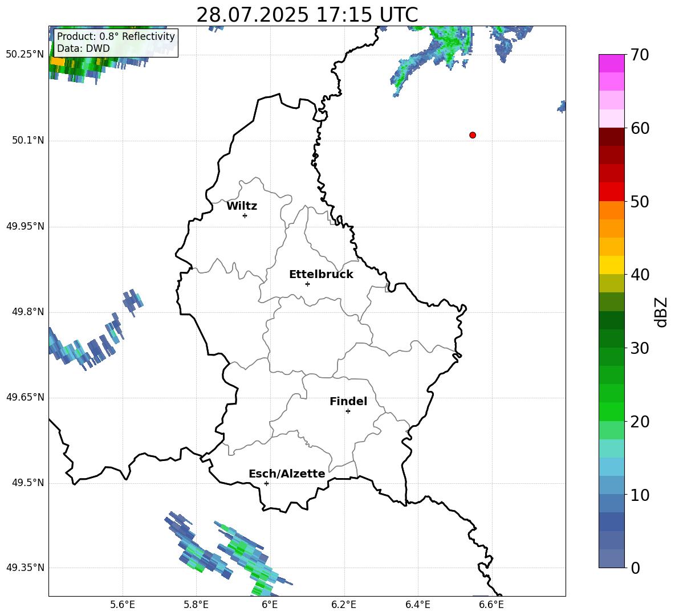Click the orange high-reflectivity echo at top left
The image size is (675, 616).
coord(57,62)
